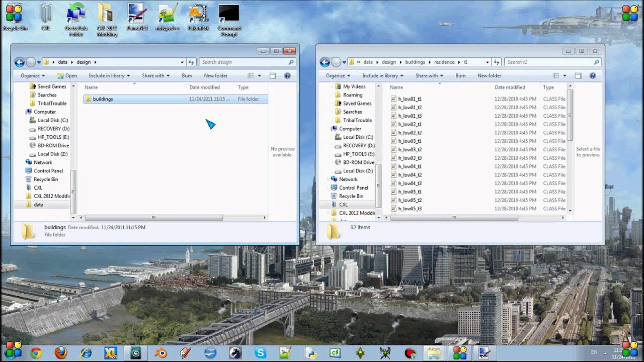Open Skype from the taskbar
The height and width of the screenshot is (362, 644).
click(x=260, y=352)
